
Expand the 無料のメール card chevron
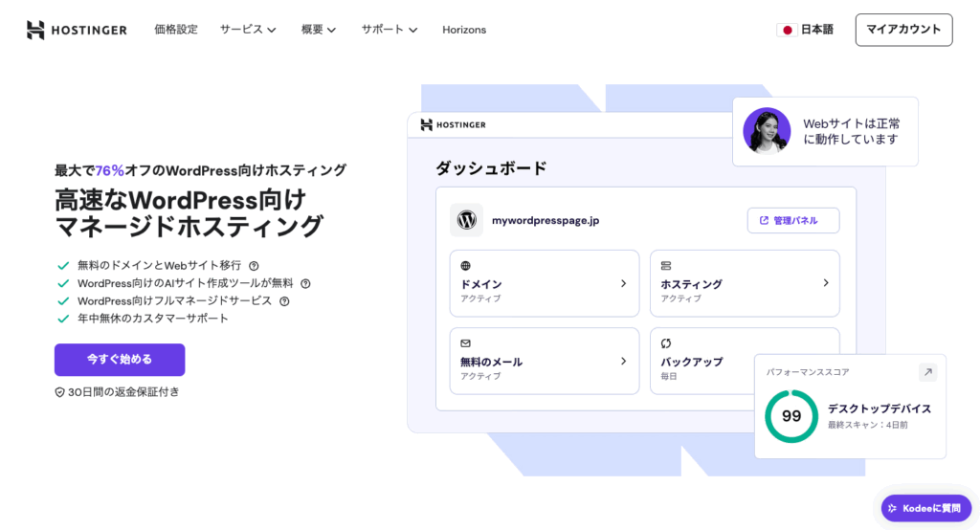623,361
